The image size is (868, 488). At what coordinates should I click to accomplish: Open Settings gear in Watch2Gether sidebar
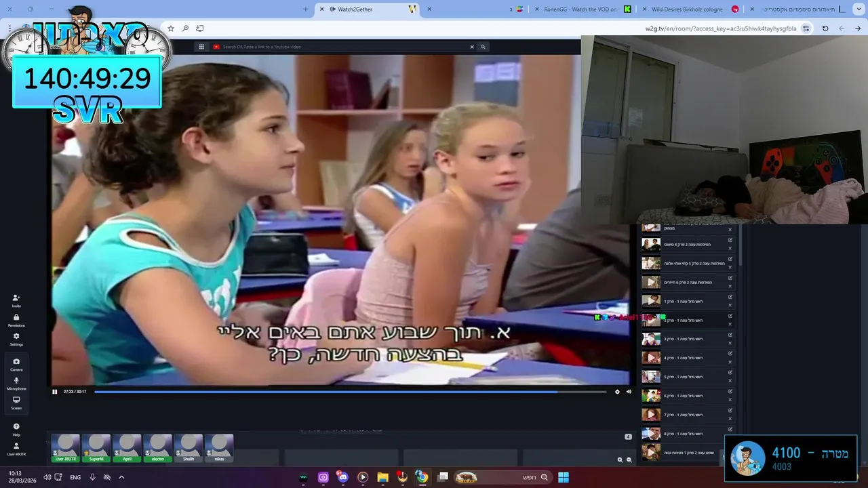click(16, 339)
